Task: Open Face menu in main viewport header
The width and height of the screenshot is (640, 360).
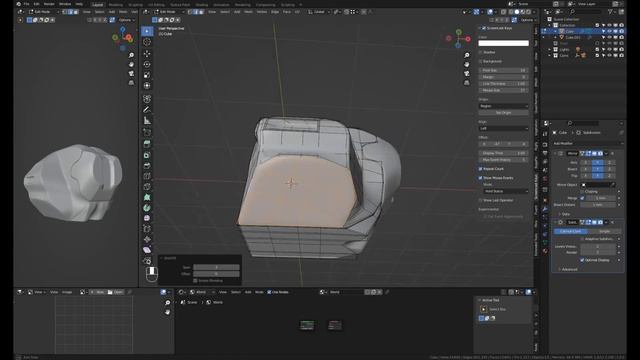Action: (x=287, y=12)
